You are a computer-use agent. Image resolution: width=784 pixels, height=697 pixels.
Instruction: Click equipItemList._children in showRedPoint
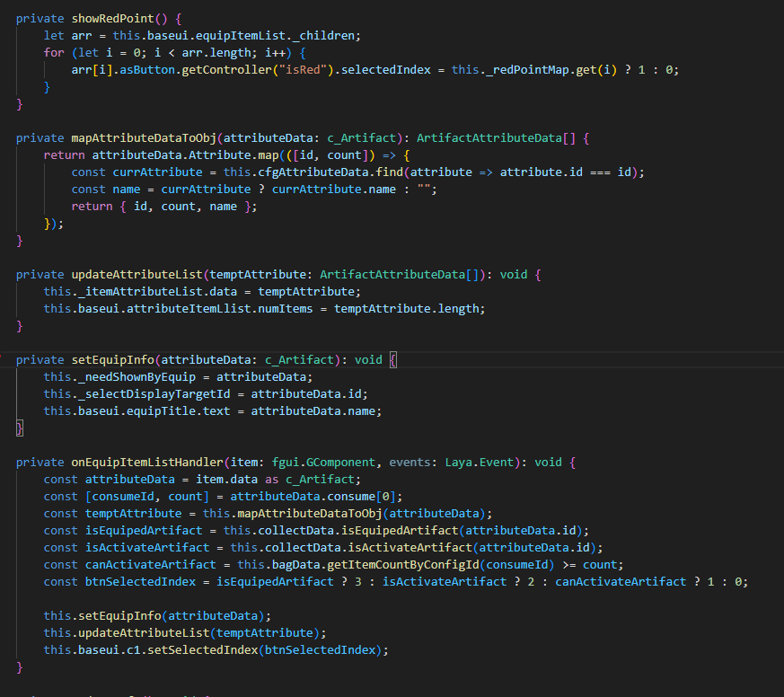(275, 36)
